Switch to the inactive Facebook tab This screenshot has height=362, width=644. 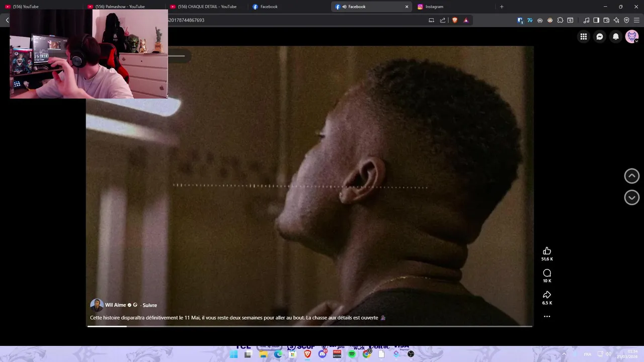pyautogui.click(x=289, y=7)
